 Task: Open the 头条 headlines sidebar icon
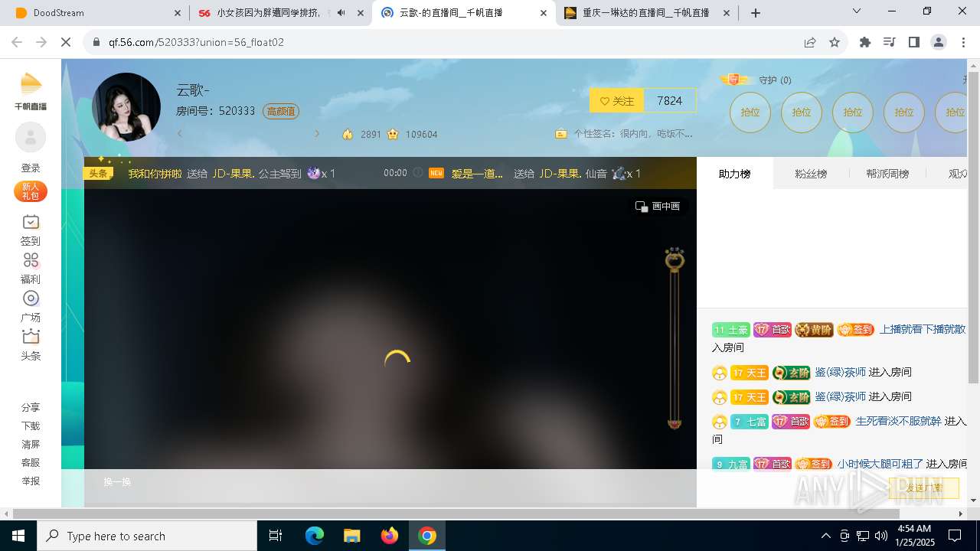[31, 337]
